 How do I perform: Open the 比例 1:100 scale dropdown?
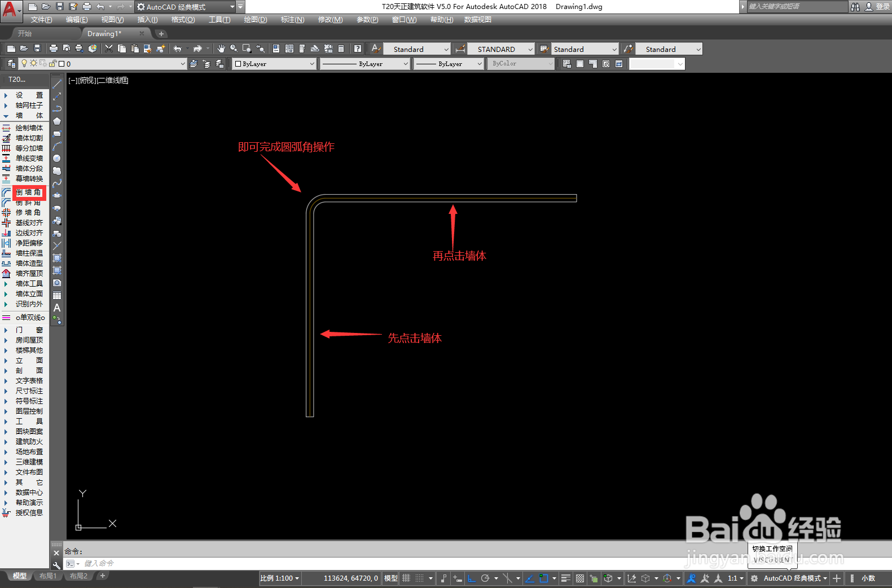280,578
